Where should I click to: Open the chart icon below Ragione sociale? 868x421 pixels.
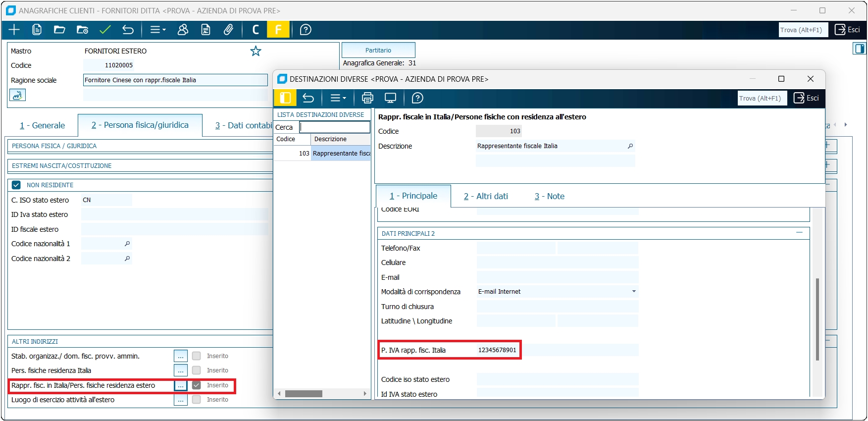pos(17,95)
